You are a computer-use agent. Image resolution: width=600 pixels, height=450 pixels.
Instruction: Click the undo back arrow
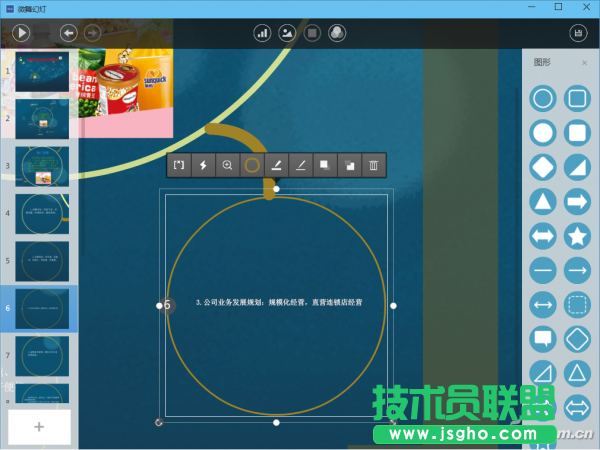pyautogui.click(x=69, y=33)
